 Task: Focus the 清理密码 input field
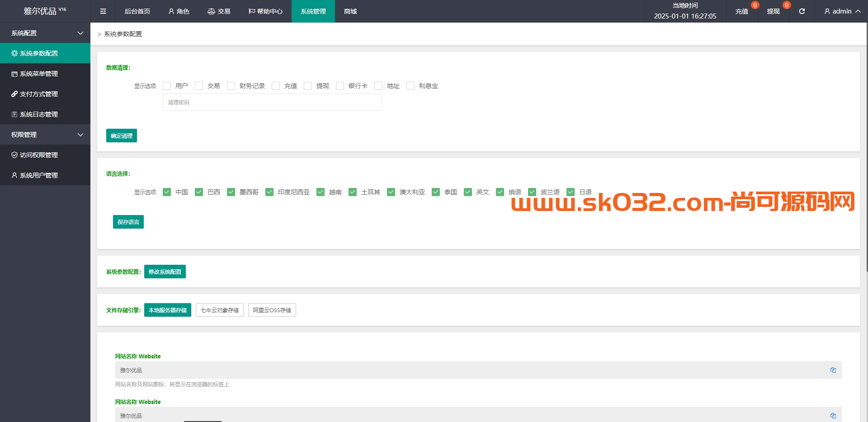click(x=272, y=102)
